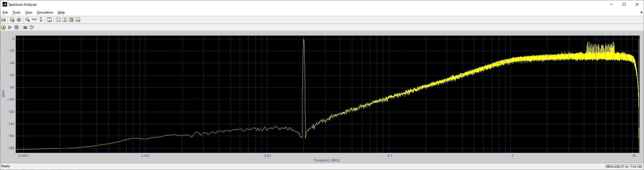644x170 pixels.
Task: Maximize the Spectrum Analyzer window
Action: coord(624,4)
